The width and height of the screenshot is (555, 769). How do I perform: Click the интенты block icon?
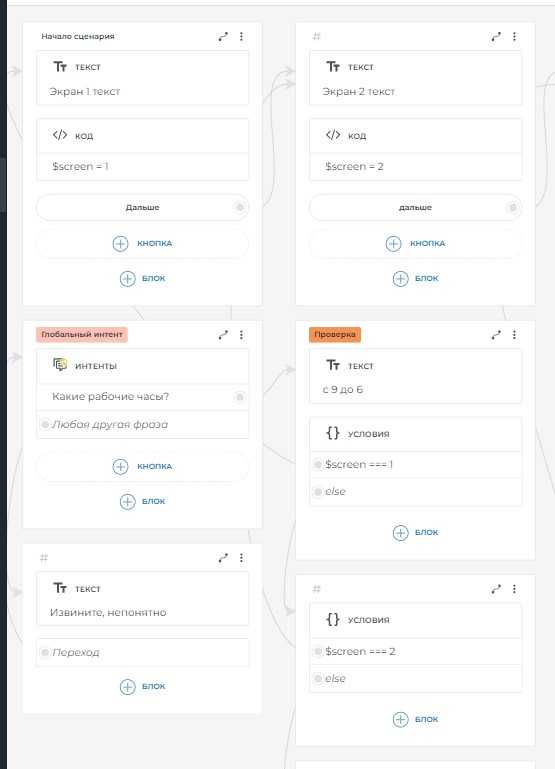tap(60, 365)
